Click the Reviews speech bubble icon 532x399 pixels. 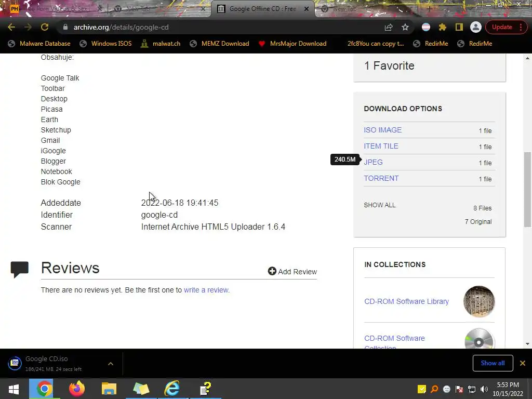point(19,270)
